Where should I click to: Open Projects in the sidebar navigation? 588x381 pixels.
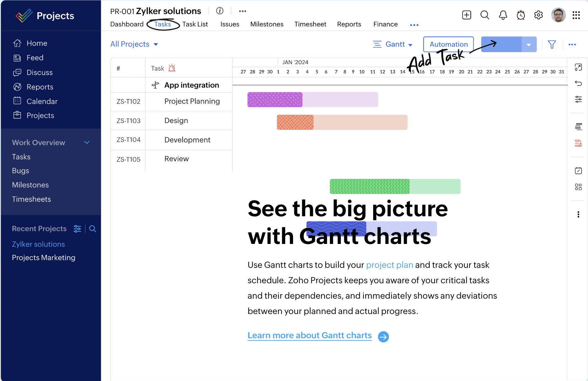[33, 115]
